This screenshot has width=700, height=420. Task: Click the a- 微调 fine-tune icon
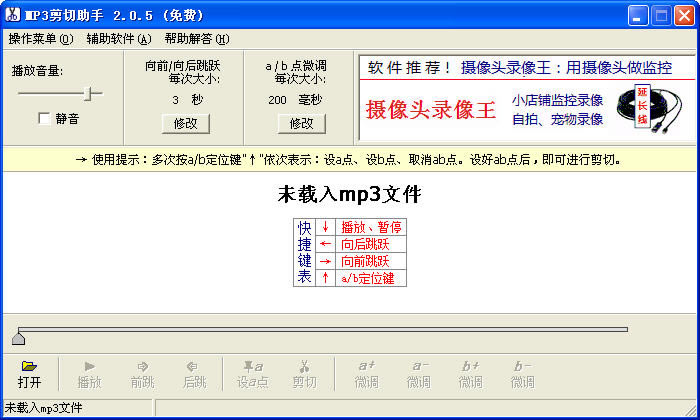420,366
